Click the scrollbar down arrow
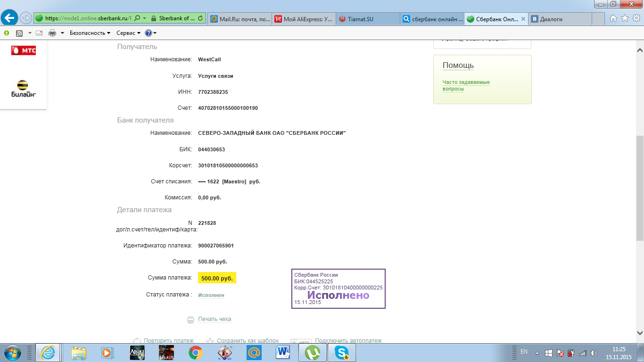Image resolution: width=644 pixels, height=362 pixels. [x=640, y=333]
